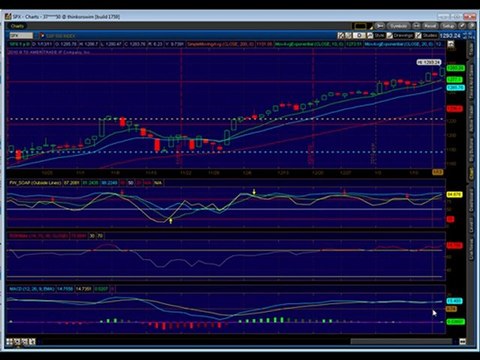Click the icon left of Symbols button
This screenshot has height=360, width=480.
[x=380, y=26]
